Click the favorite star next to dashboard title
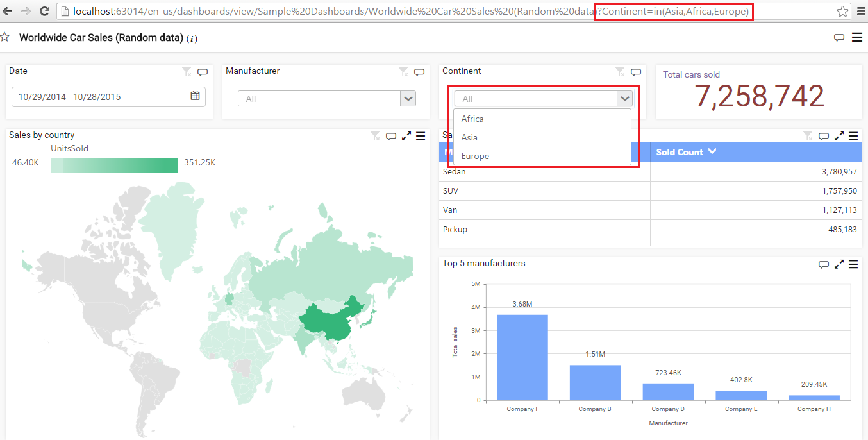This screenshot has width=868, height=440. 4,37
